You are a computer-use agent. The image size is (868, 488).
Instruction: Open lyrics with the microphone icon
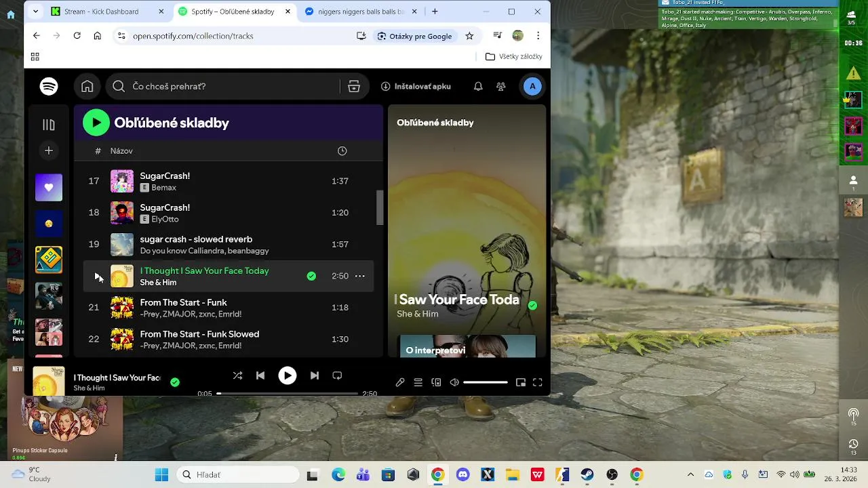[400, 382]
